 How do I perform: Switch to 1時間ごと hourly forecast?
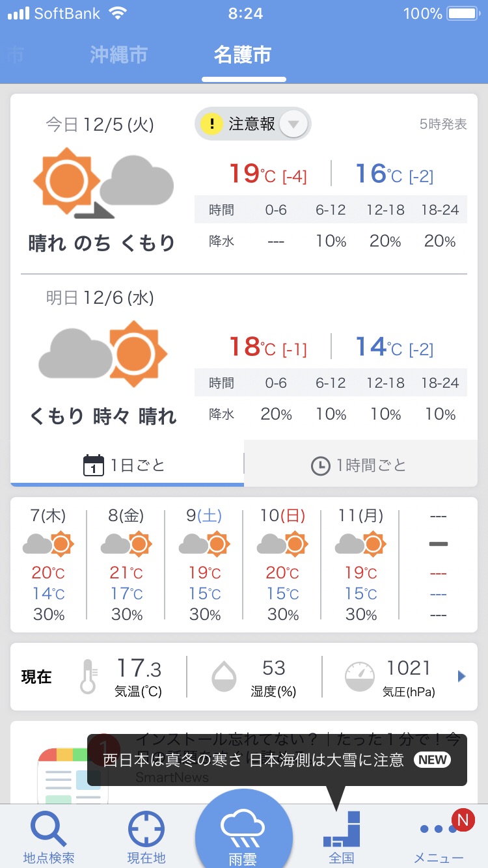[x=359, y=465]
